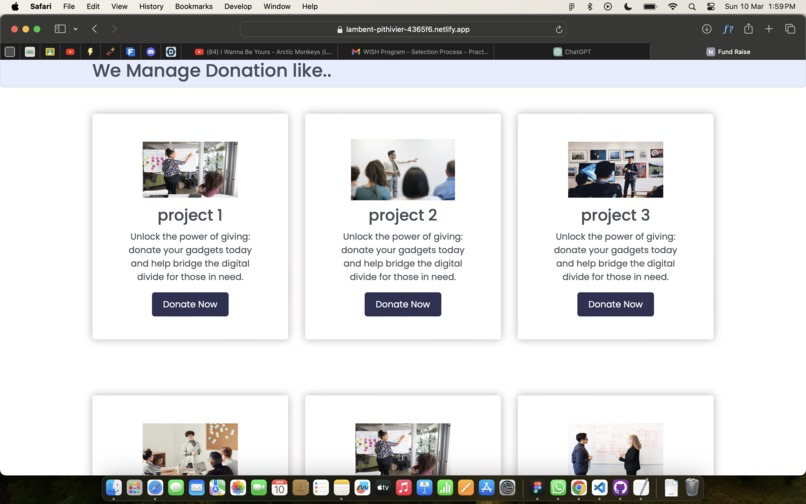Switch to the ChatGPT tab
806x504 pixels.
click(x=572, y=51)
